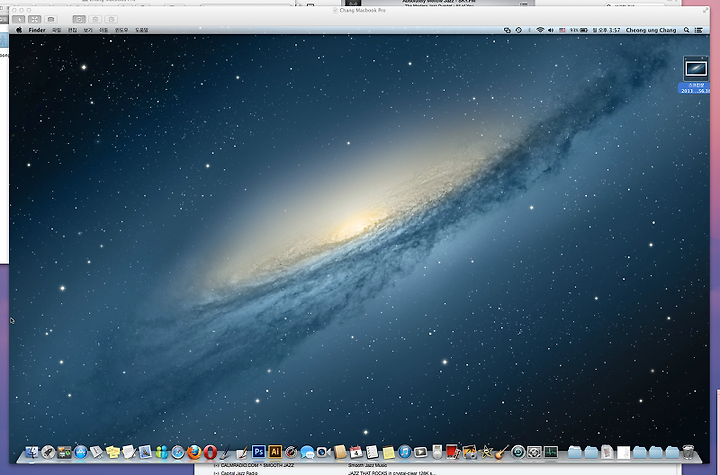
Task: Open Stickies yellow notes icon
Action: (x=113, y=452)
